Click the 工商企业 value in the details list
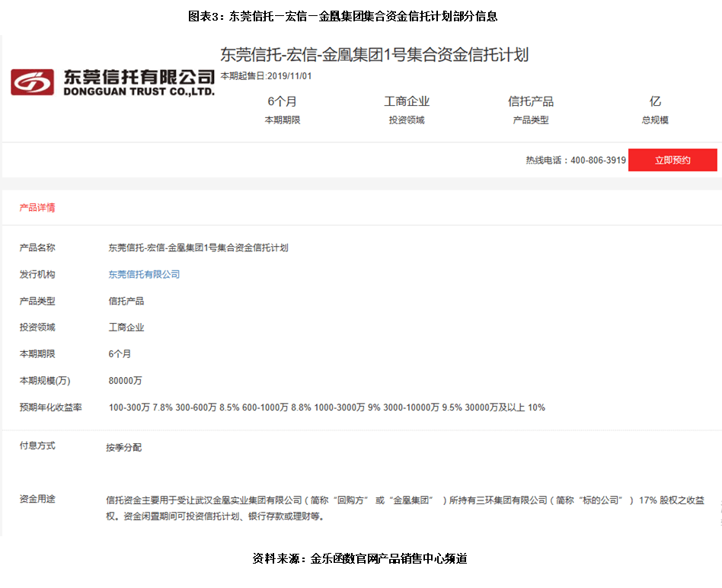The height and width of the screenshot is (588, 722). coord(126,328)
